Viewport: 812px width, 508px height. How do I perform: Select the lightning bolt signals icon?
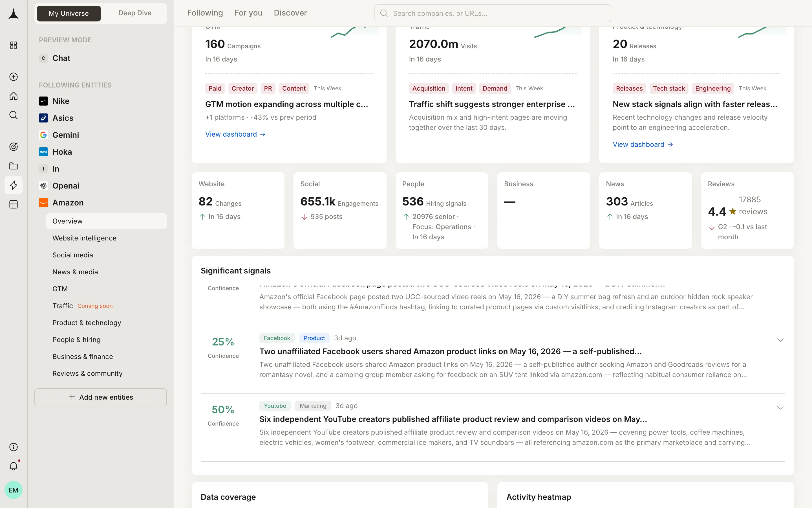[14, 185]
